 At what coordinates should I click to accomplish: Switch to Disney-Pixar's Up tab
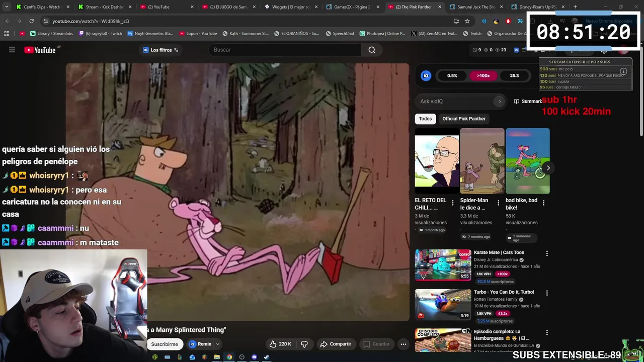point(538,7)
